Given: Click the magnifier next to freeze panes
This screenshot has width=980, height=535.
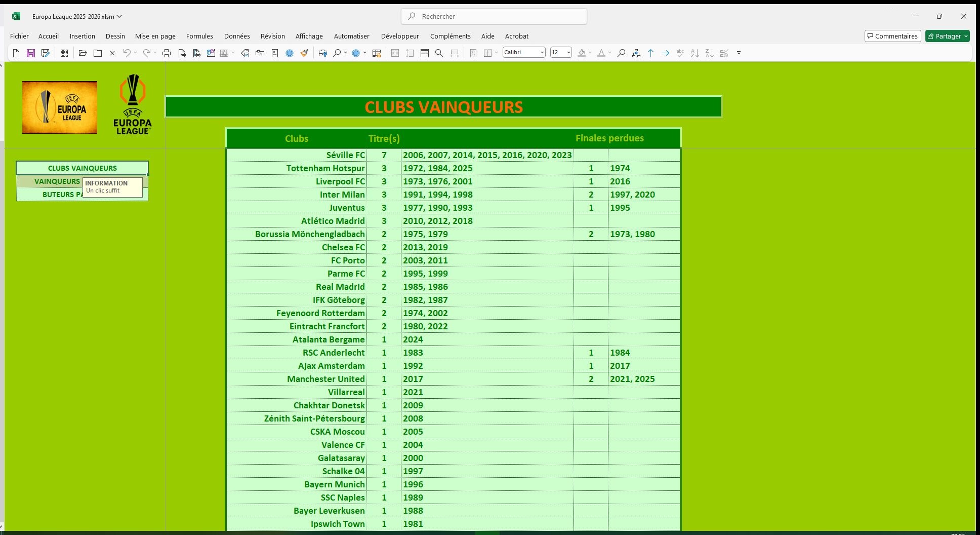Looking at the screenshot, I should (439, 53).
